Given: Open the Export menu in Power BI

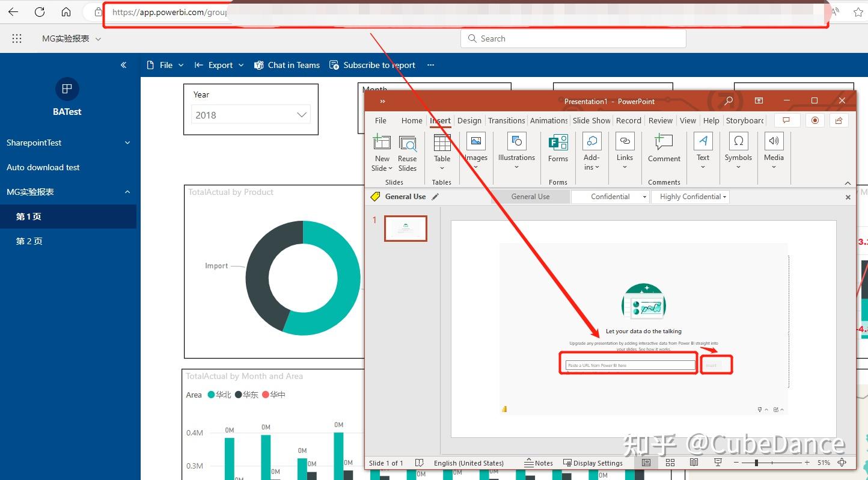Looking at the screenshot, I should 219,65.
